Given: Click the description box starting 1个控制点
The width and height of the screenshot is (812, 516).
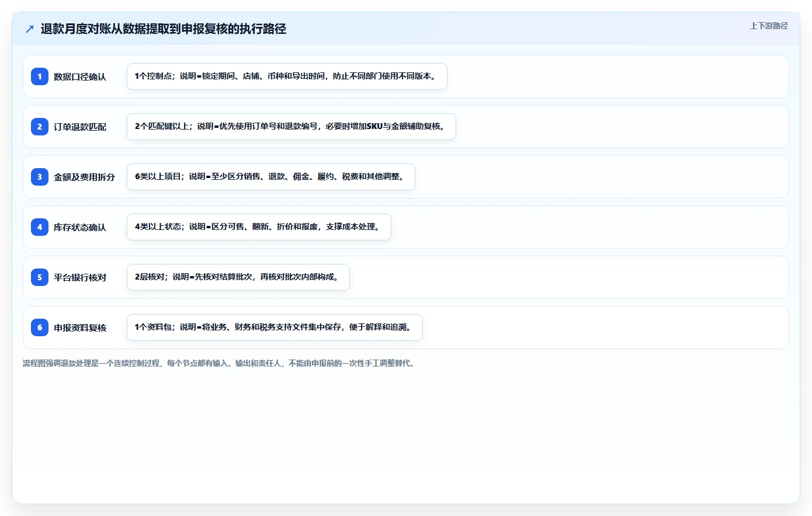Looking at the screenshot, I should click(x=287, y=76).
